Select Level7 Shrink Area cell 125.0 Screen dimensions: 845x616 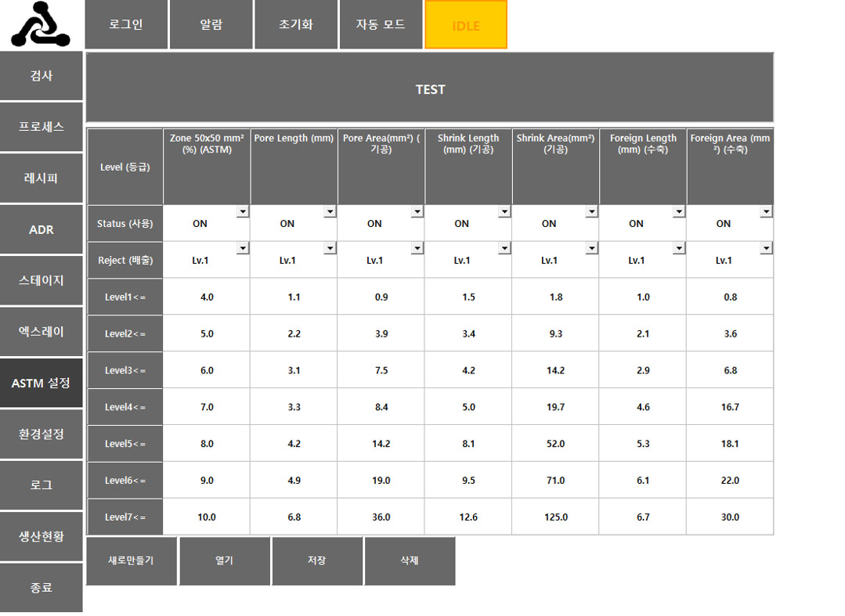coord(555,517)
